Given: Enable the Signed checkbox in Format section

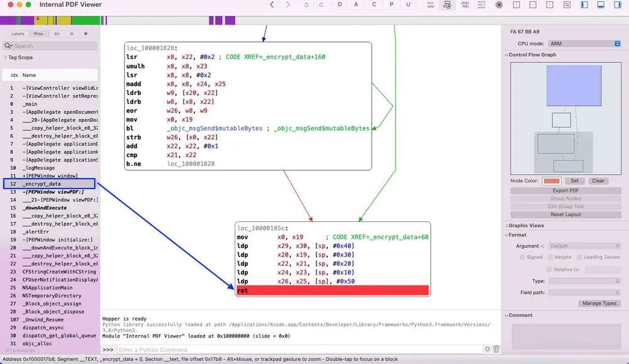Looking at the screenshot, I should [523, 257].
